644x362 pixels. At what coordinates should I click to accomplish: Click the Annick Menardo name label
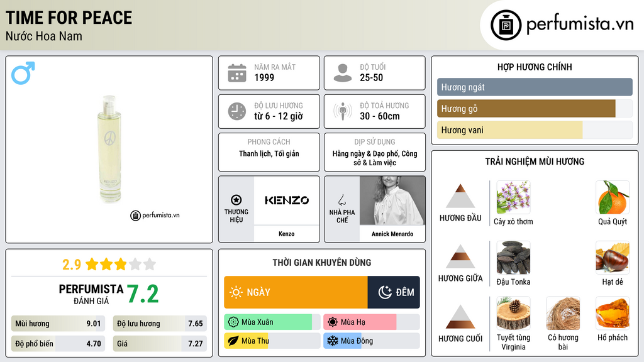392,234
